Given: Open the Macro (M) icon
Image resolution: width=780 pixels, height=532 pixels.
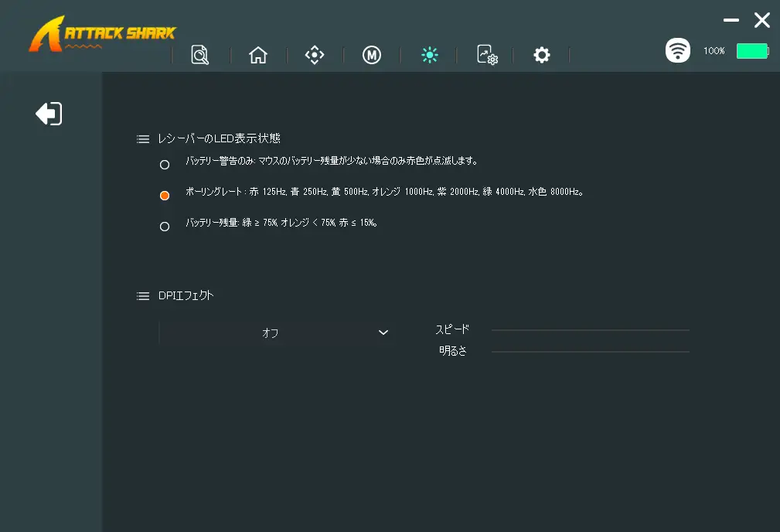Looking at the screenshot, I should pos(372,55).
